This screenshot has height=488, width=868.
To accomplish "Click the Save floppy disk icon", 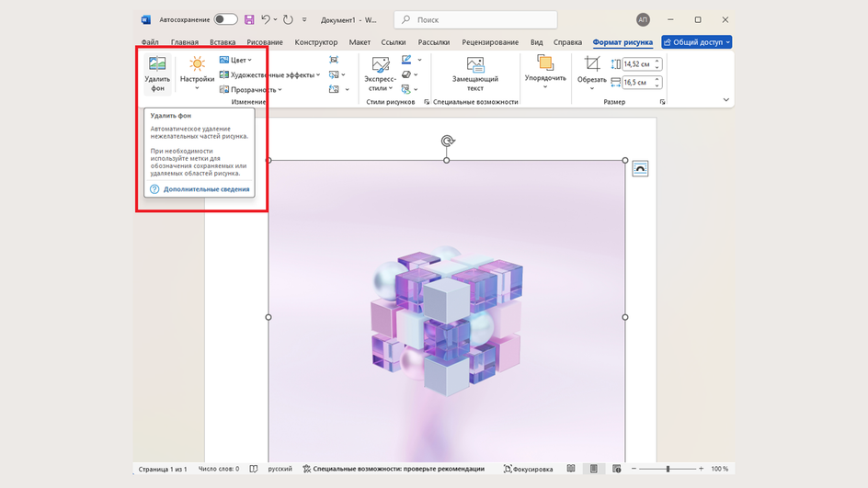I will 249,19.
